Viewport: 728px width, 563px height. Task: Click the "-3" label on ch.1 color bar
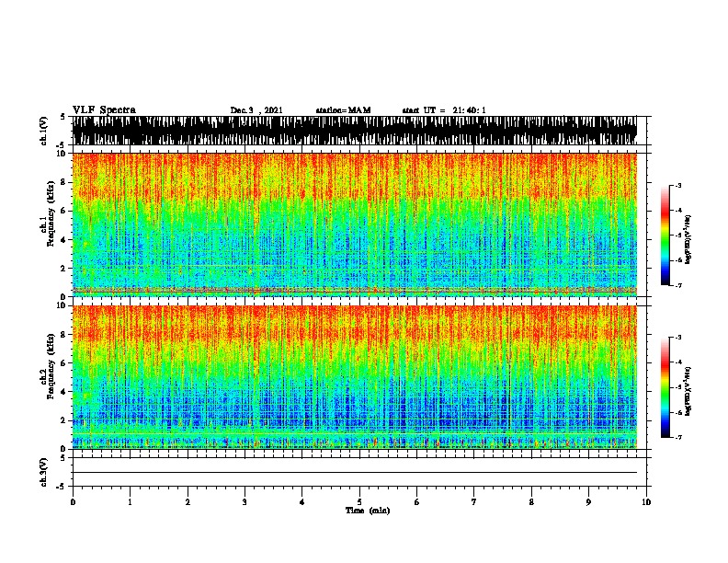(x=677, y=185)
